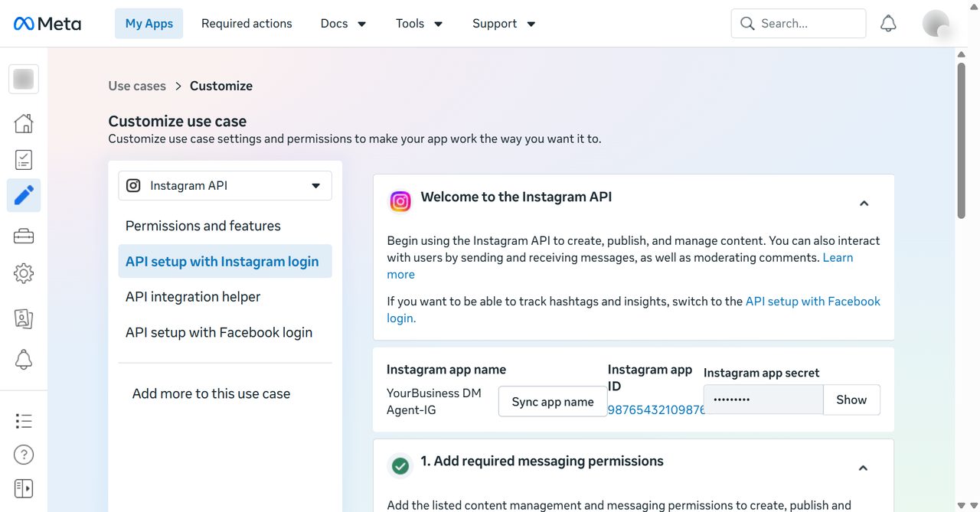Click the Instagram logo in welcome card

coord(400,201)
